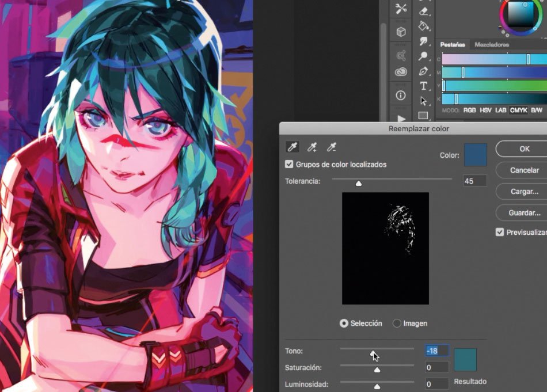The width and height of the screenshot is (547, 392).
Task: Select the Type tool
Action: click(x=424, y=86)
